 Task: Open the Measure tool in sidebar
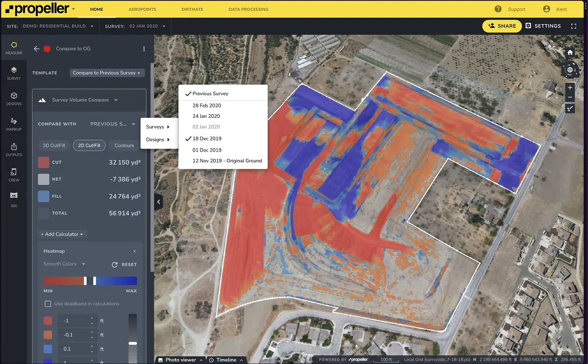pos(14,48)
